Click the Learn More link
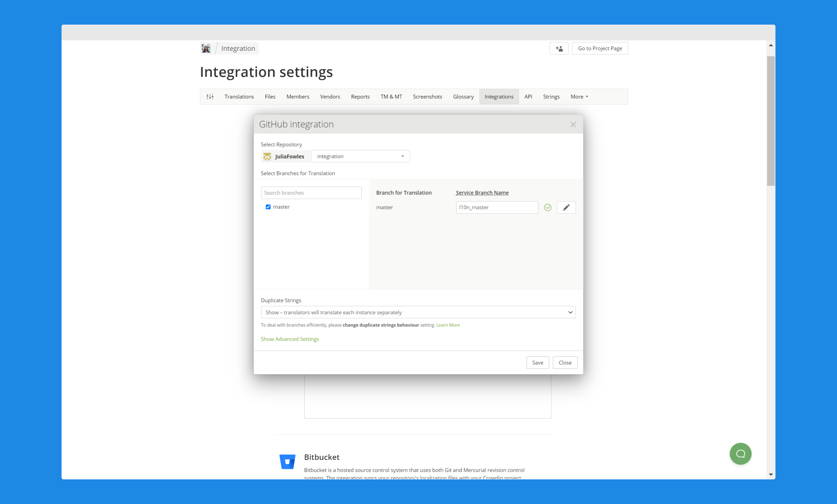This screenshot has width=837, height=504. point(448,325)
